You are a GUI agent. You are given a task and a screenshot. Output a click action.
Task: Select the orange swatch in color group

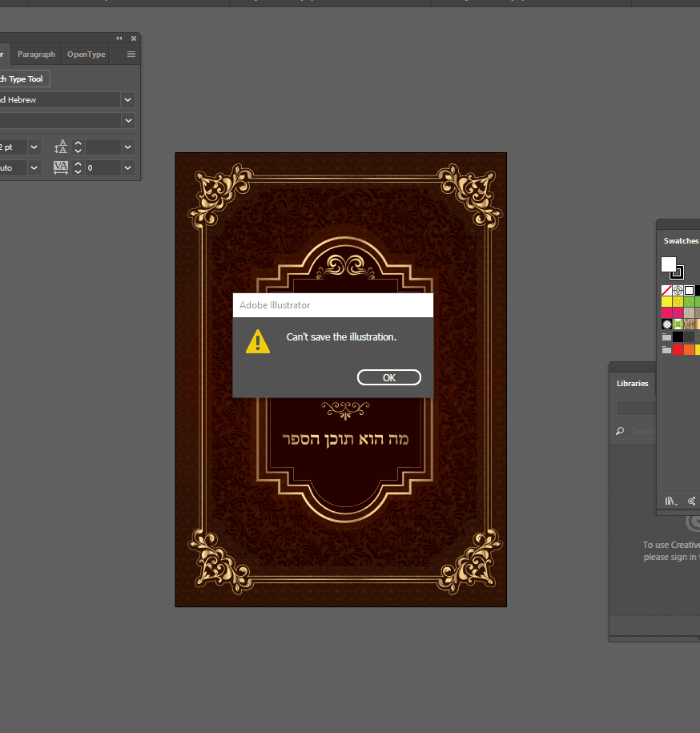coord(690,349)
